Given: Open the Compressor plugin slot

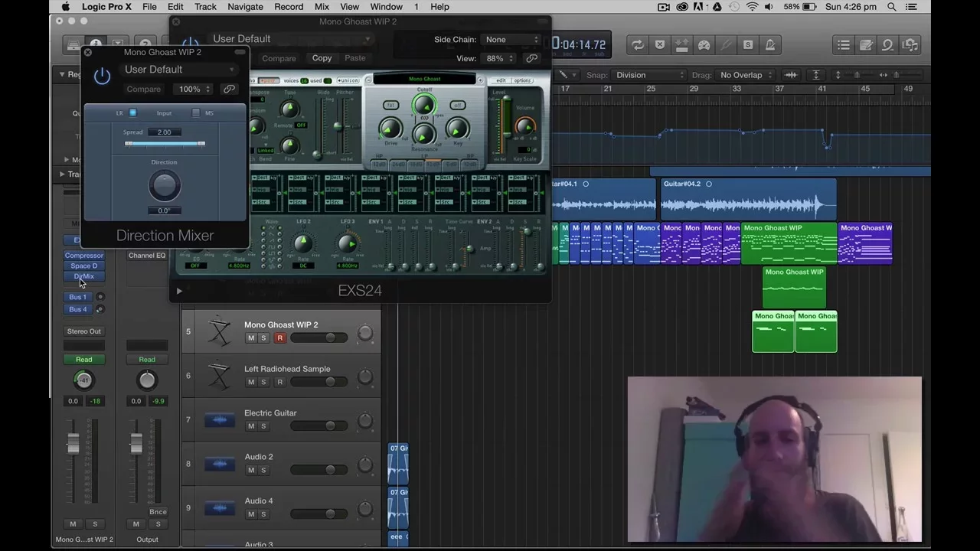Looking at the screenshot, I should (83, 256).
